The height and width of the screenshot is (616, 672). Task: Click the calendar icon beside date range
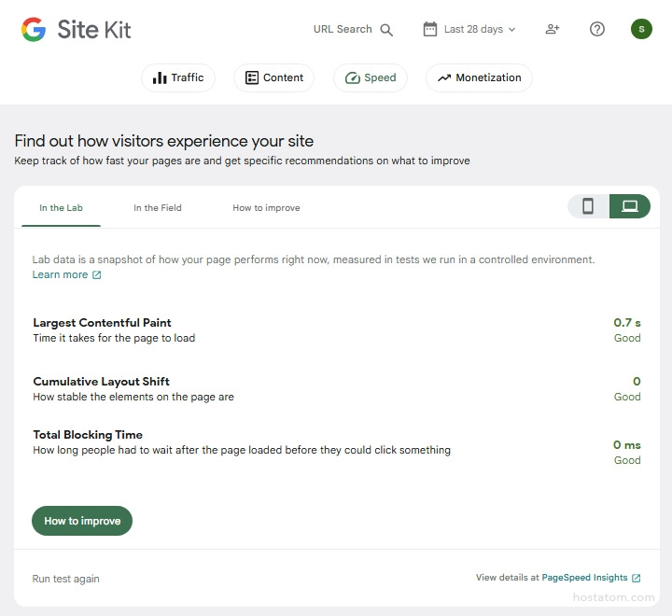click(x=430, y=29)
